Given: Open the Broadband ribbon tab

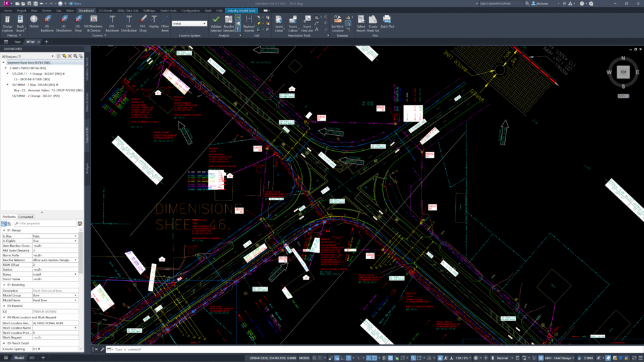Looking at the screenshot, I should click(x=86, y=11).
